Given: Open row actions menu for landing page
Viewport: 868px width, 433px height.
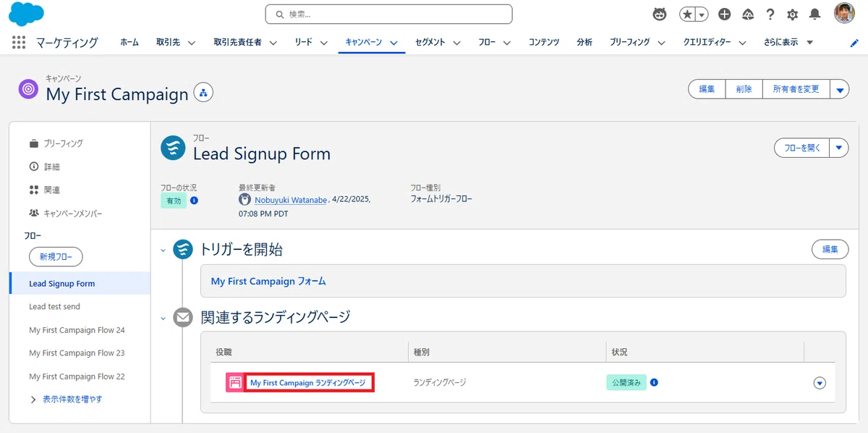Looking at the screenshot, I should pos(820,383).
